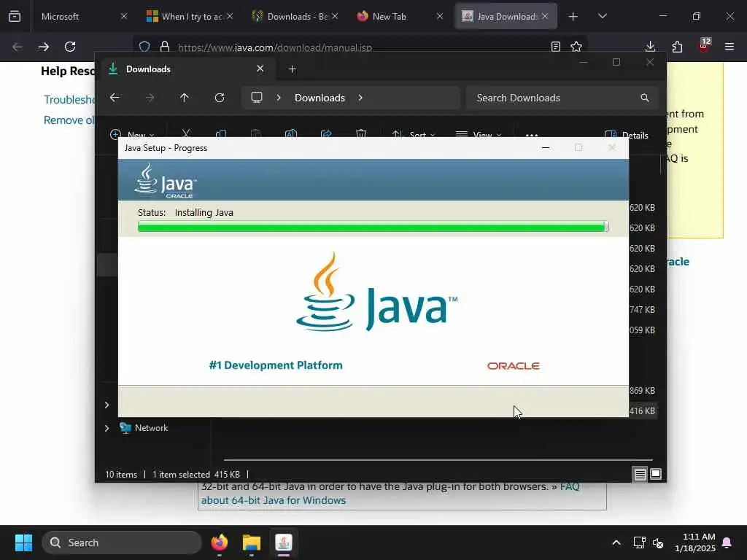Viewport: 747px width, 560px height.
Task: Click the Java installation progress bar
Action: (x=373, y=227)
